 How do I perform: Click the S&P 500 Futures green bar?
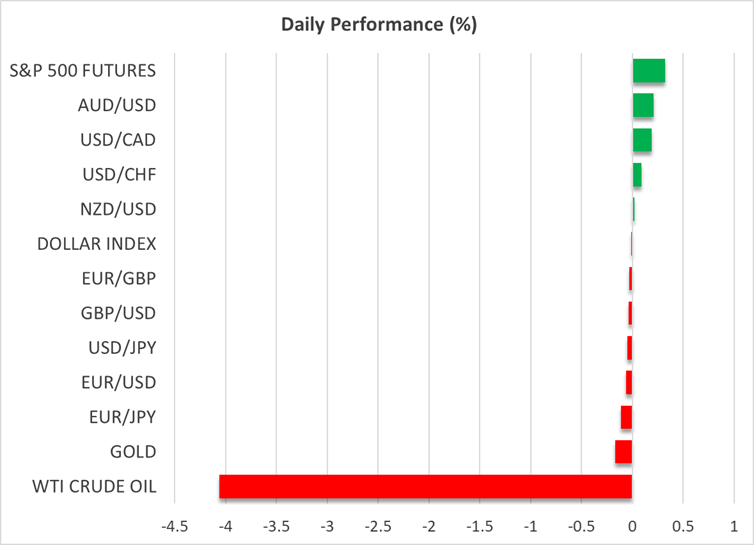[x=648, y=71]
